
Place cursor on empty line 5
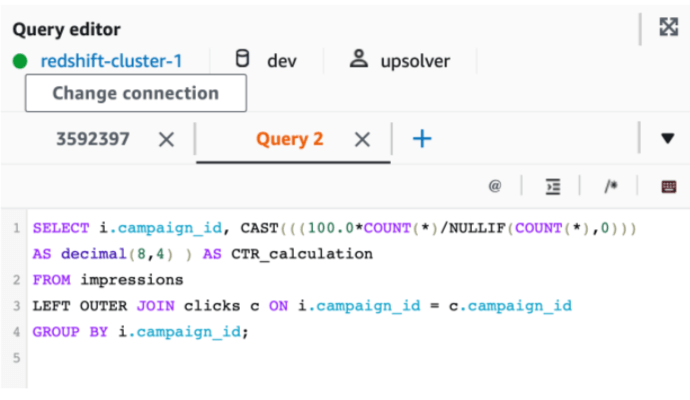[x=200, y=356]
